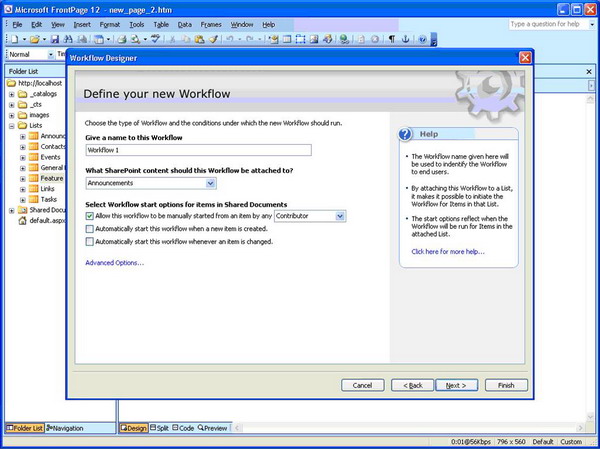The image size is (600, 449).
Task: Click the New page toolbar icon
Action: tap(15, 39)
